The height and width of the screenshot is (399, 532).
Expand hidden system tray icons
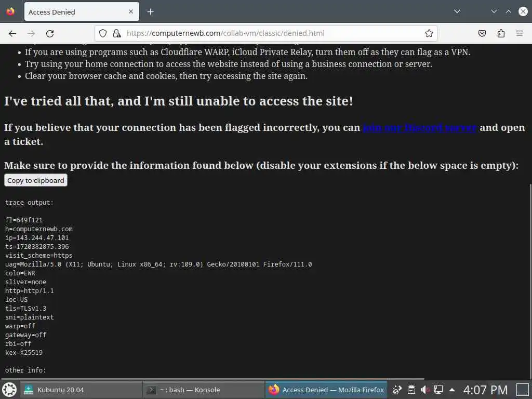tap(452, 390)
